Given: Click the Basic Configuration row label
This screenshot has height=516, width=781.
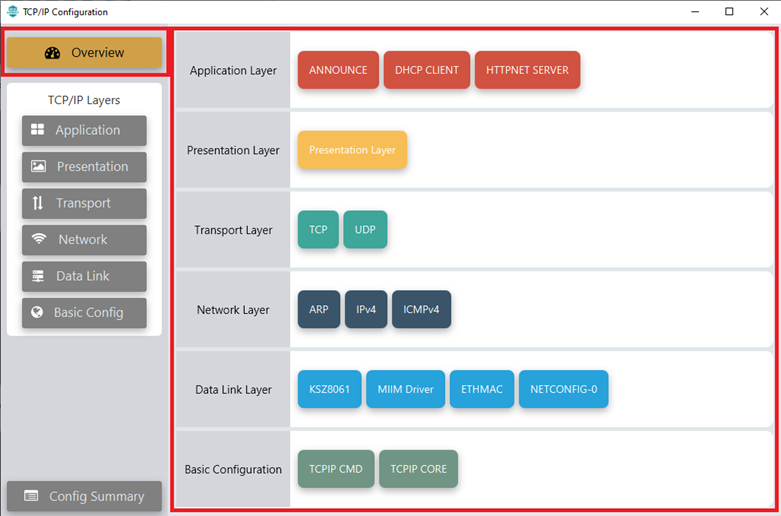Looking at the screenshot, I should point(233,469).
